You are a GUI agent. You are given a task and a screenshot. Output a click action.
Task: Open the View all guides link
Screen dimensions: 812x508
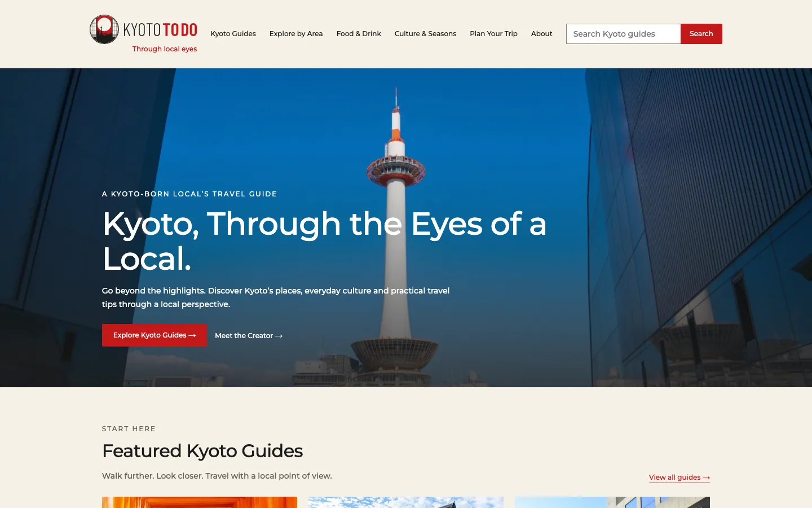679,478
